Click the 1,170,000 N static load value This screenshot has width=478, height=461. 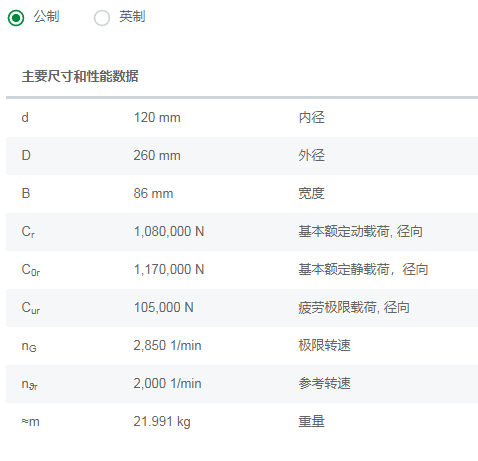click(169, 269)
